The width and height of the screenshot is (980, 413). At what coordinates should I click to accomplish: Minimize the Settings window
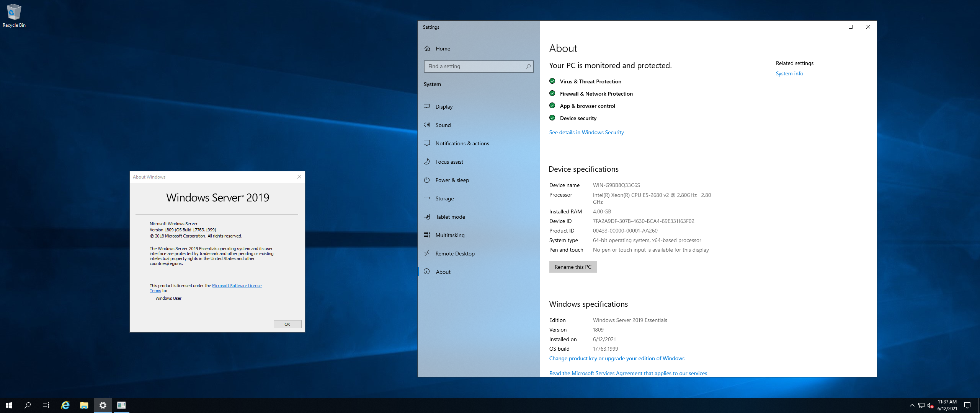pos(833,27)
